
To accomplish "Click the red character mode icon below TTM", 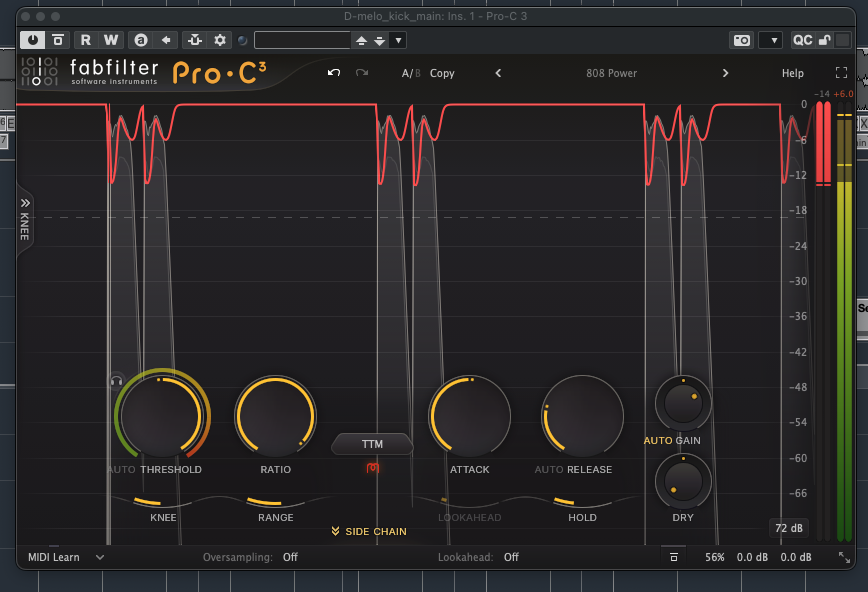I will click(x=373, y=468).
